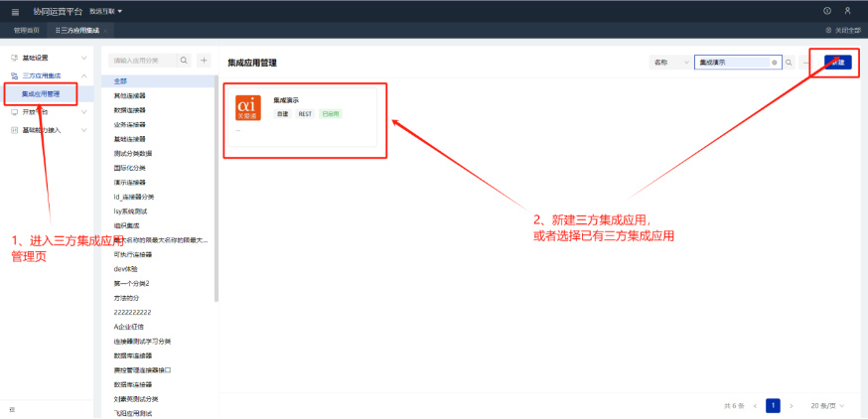Go to the previous page arrow

(755, 406)
